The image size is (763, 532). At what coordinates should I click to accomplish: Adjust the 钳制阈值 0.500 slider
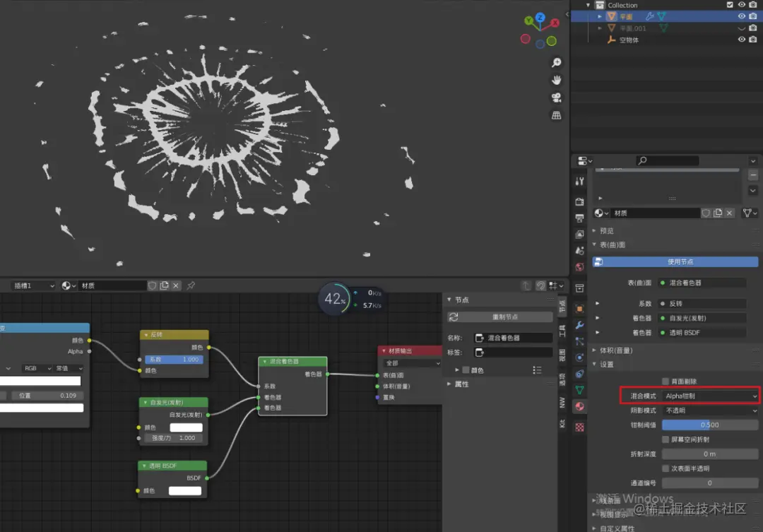[710, 425]
